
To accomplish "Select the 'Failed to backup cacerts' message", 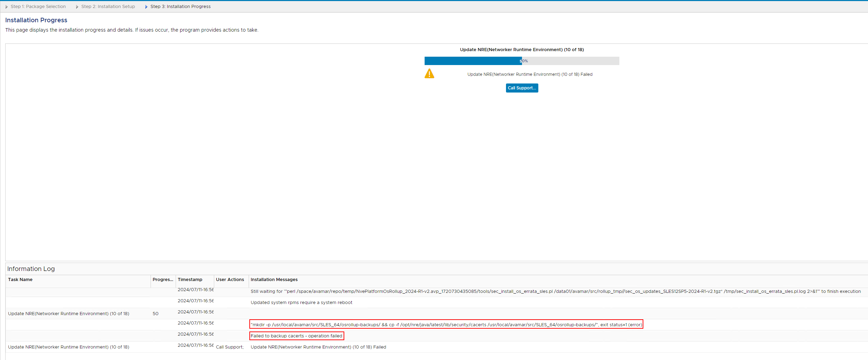I will pos(296,336).
